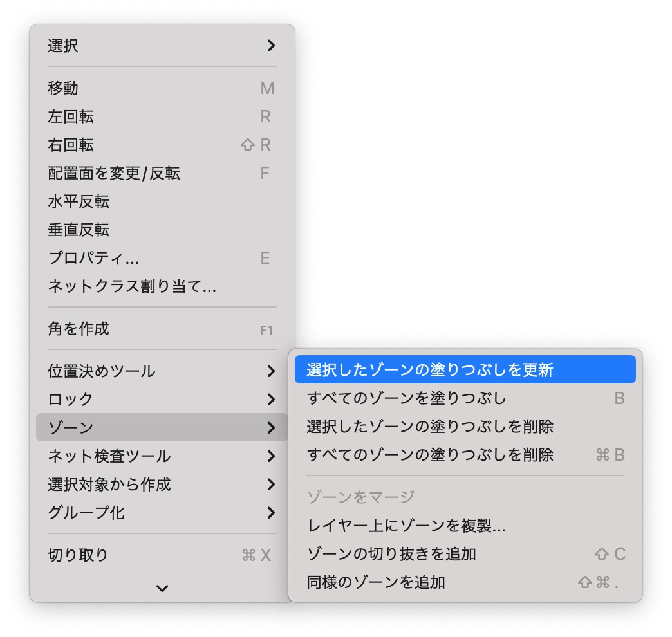Choose 選択したゾーンの塗りつぶしを削除

point(465,426)
